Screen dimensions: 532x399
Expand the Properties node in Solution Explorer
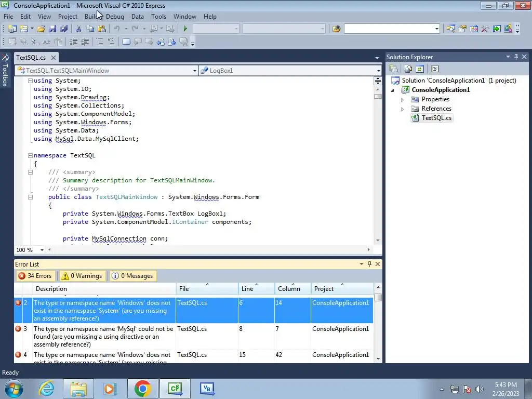403,100
